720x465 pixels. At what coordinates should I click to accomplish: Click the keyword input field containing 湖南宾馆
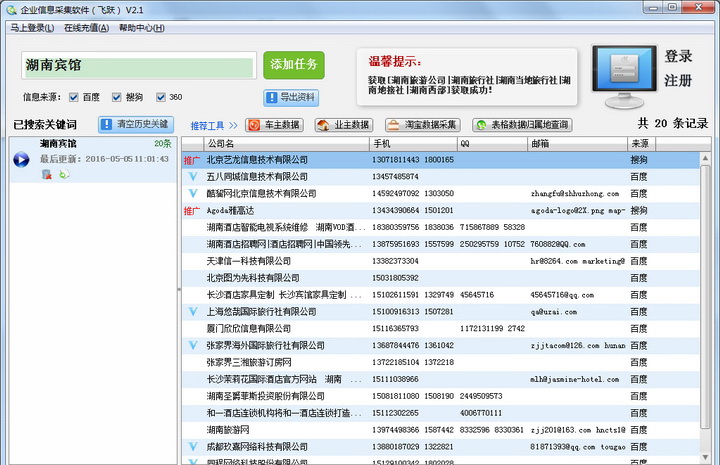[x=138, y=66]
